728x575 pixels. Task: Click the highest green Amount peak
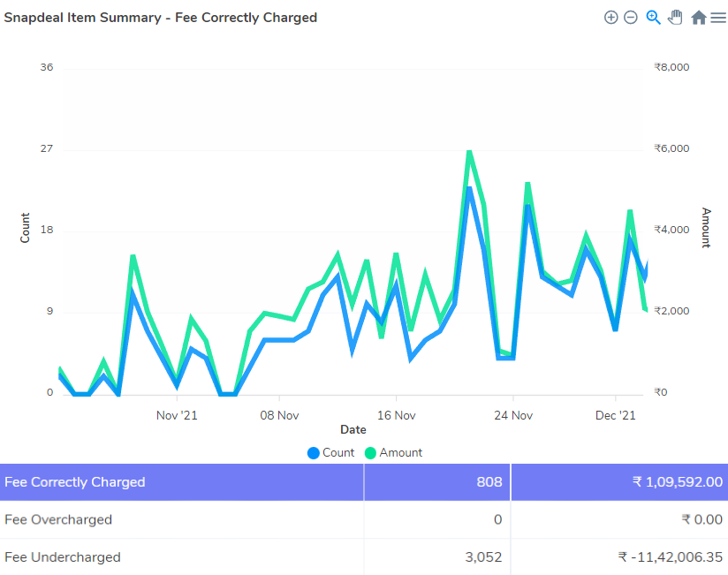(469, 152)
